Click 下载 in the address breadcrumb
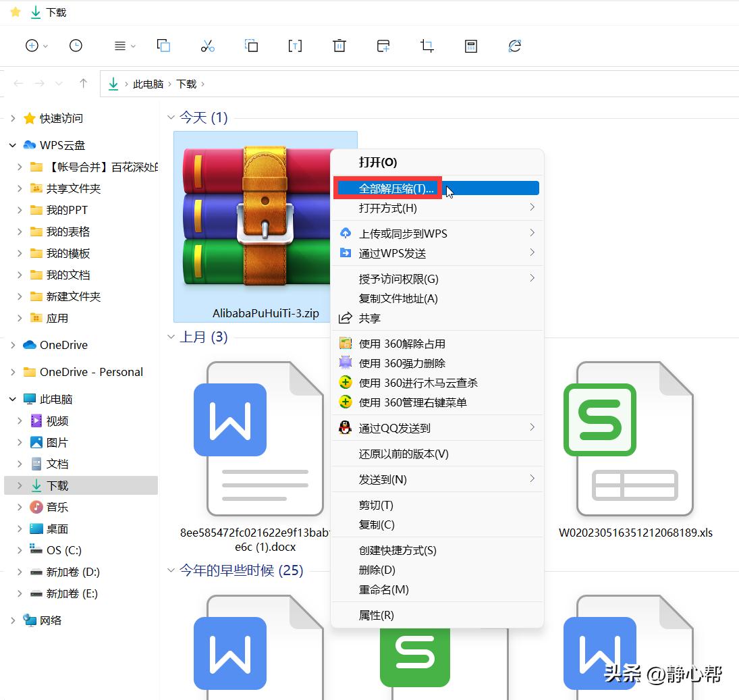 (186, 84)
